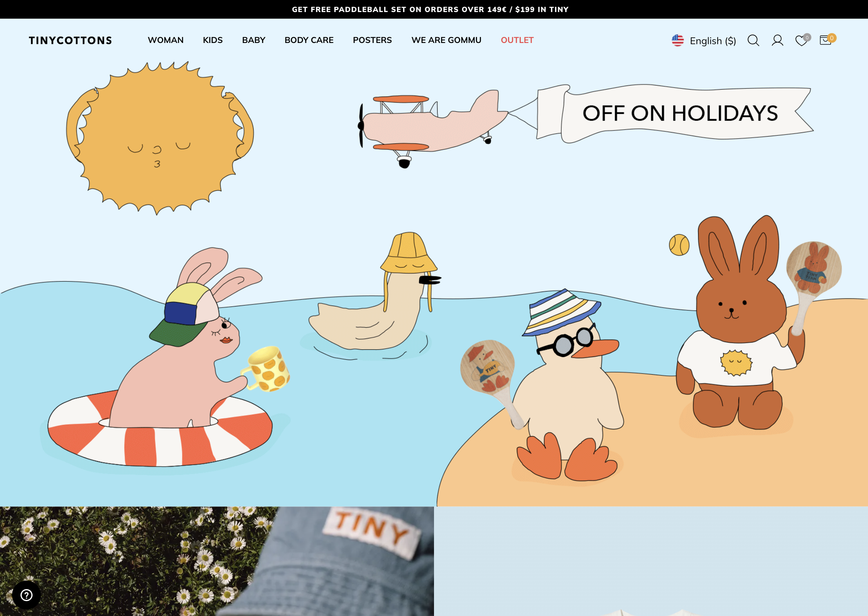Open the search magnifier icon
The width and height of the screenshot is (868, 616).
[x=753, y=41]
